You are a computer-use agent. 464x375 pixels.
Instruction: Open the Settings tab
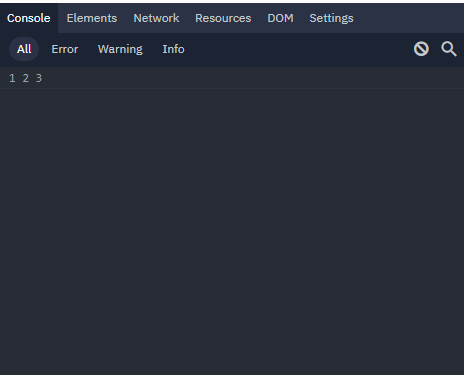pyautogui.click(x=331, y=18)
